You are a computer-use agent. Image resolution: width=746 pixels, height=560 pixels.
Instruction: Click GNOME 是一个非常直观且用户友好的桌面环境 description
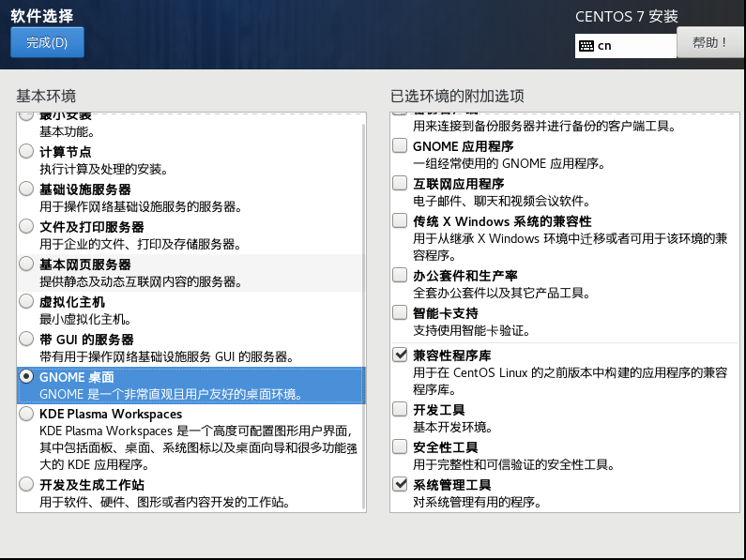pos(171,395)
